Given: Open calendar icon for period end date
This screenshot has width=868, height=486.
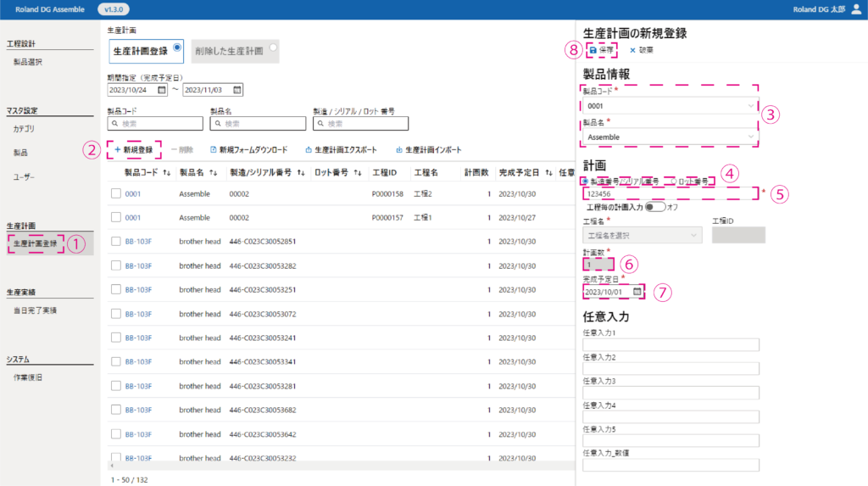Looking at the screenshot, I should 237,90.
